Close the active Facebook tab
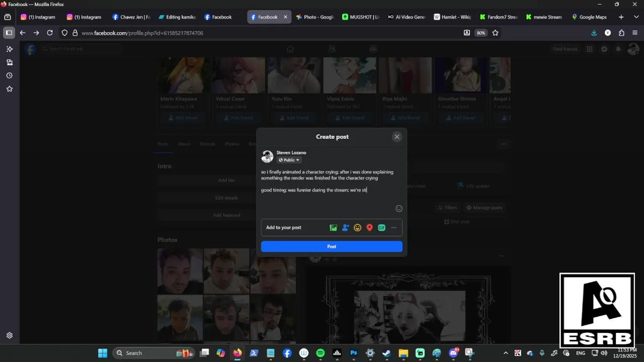The width and height of the screenshot is (644, 362). tap(285, 17)
